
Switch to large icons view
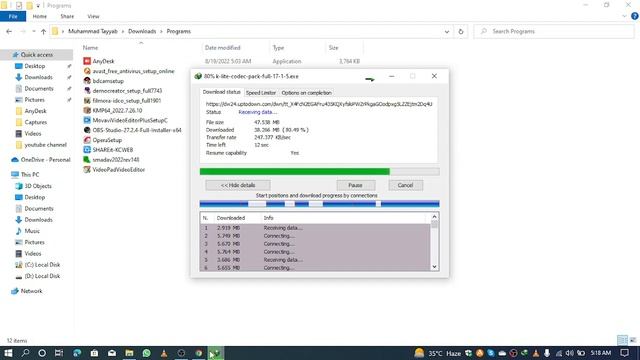click(632, 340)
